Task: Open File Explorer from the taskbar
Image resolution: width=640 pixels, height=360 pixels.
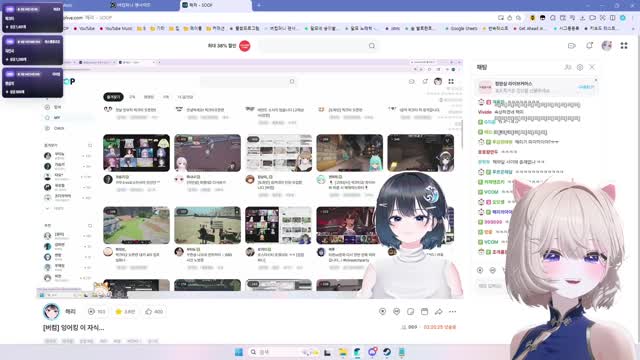Action: (342, 352)
